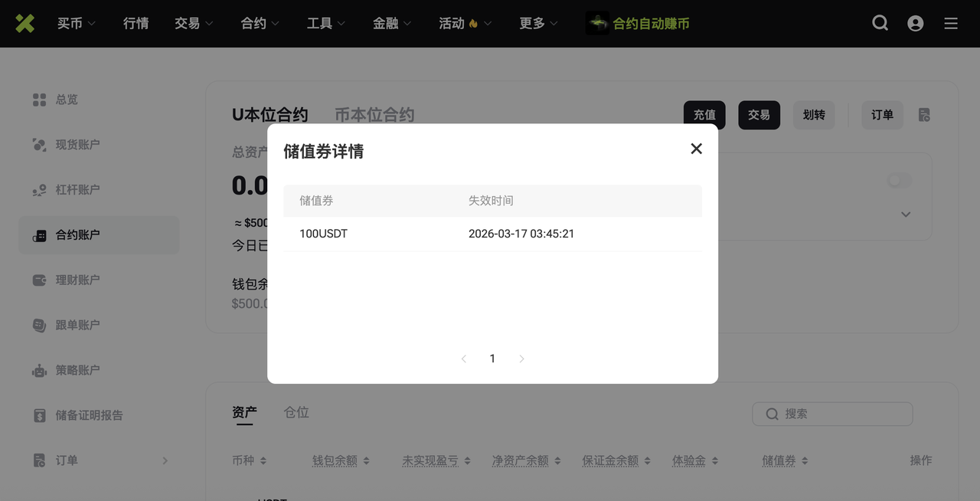Viewport: 980px width, 501px height.
Task: Select the 资产 tab
Action: [244, 412]
